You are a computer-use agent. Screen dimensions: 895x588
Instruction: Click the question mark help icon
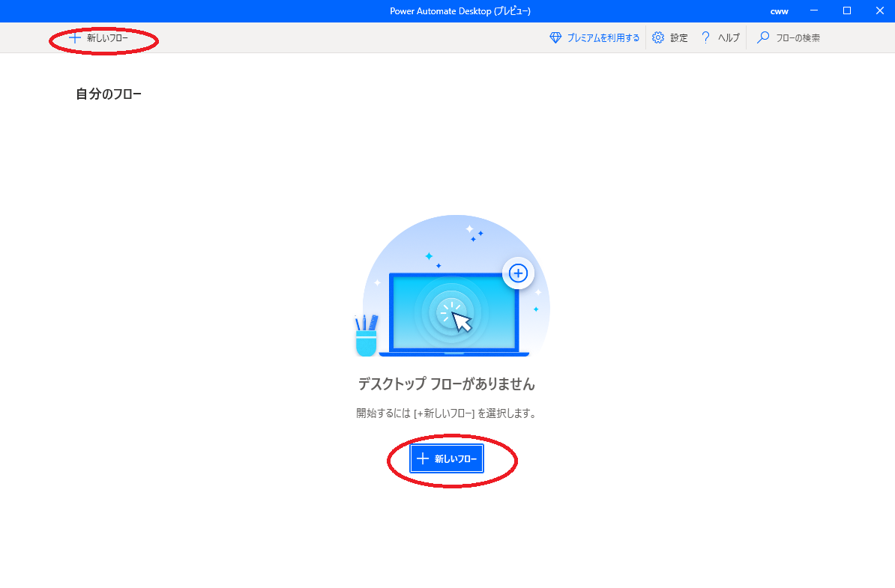[705, 37]
